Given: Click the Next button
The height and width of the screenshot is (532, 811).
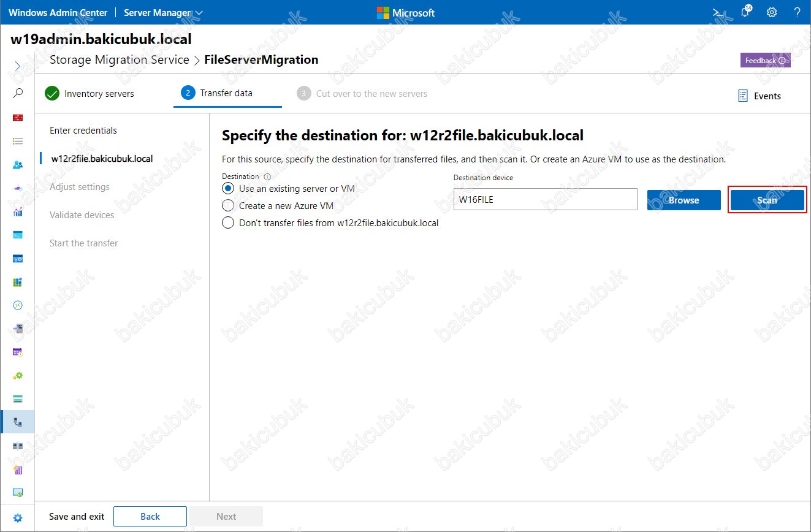Looking at the screenshot, I should (226, 517).
